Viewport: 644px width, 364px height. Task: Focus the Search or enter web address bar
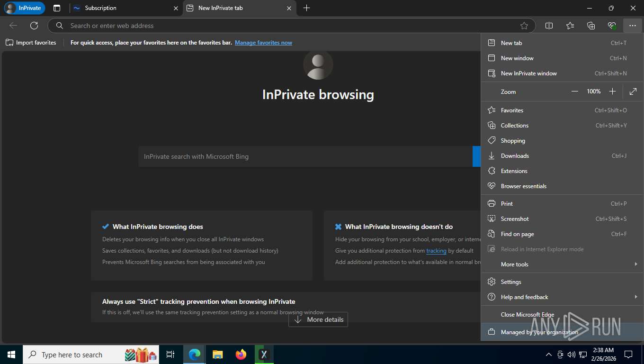pyautogui.click(x=292, y=26)
